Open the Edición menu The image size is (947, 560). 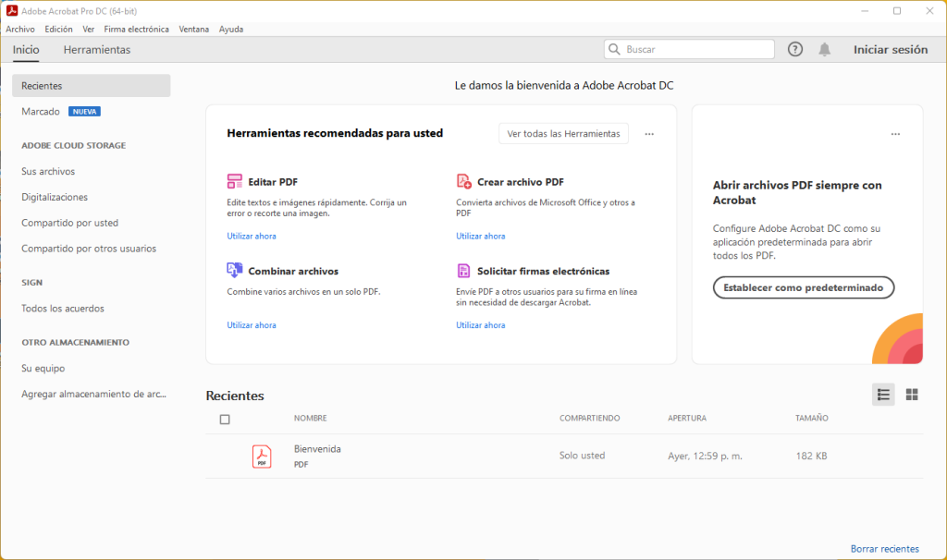click(58, 29)
